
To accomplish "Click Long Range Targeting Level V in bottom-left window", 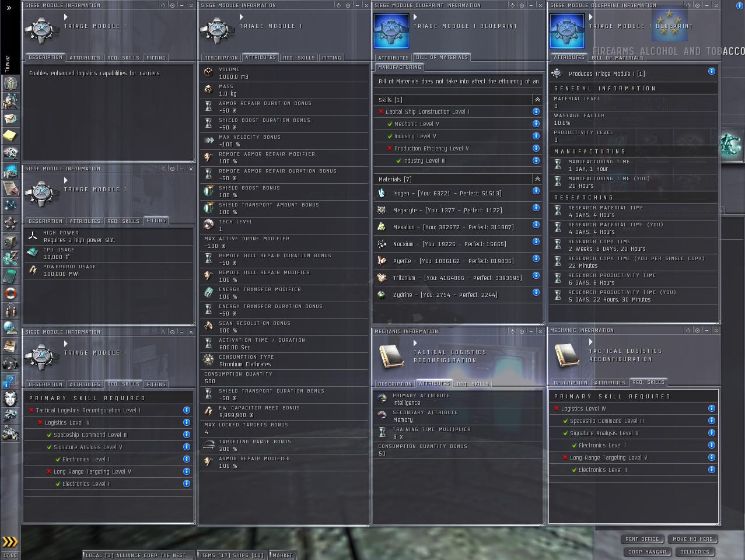I will click(92, 471).
